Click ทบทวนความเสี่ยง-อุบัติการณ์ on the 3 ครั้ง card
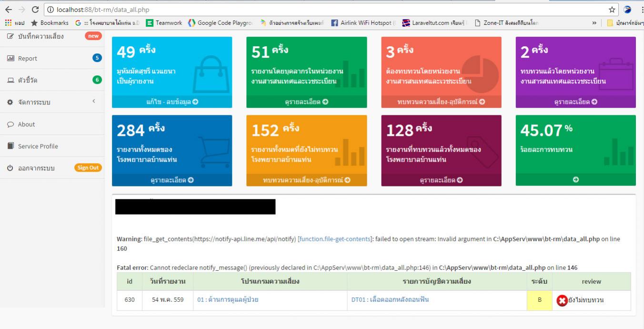Viewport: 644px width, 329px height. 441,102
